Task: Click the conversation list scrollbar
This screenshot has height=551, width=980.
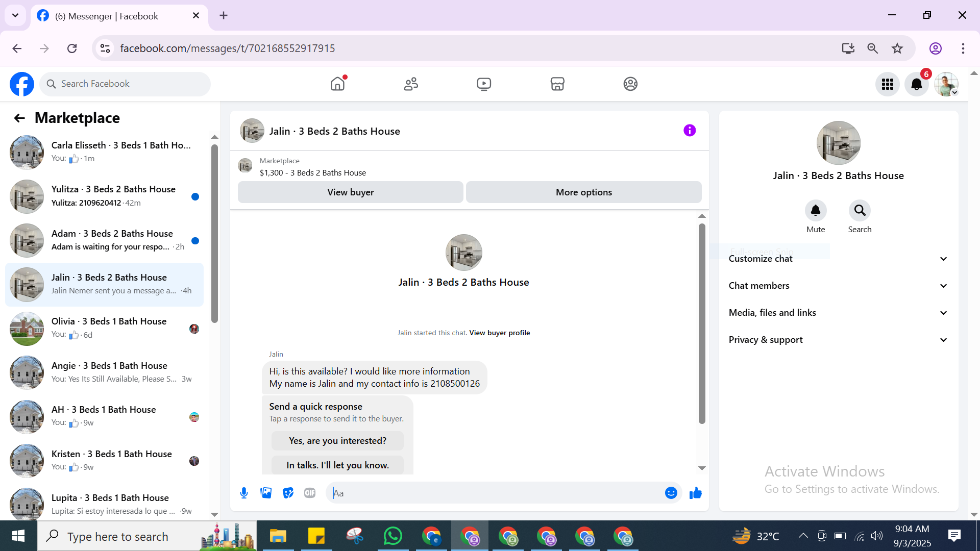Action: click(214, 234)
